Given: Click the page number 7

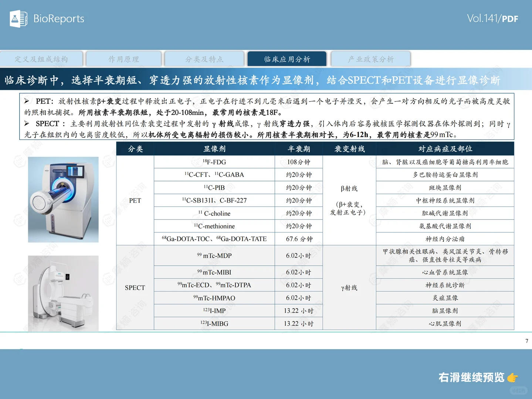Looking at the screenshot, I should pos(526,341).
